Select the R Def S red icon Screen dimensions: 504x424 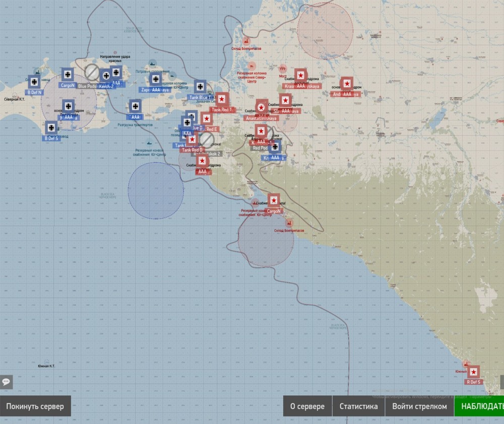[x=473, y=372]
